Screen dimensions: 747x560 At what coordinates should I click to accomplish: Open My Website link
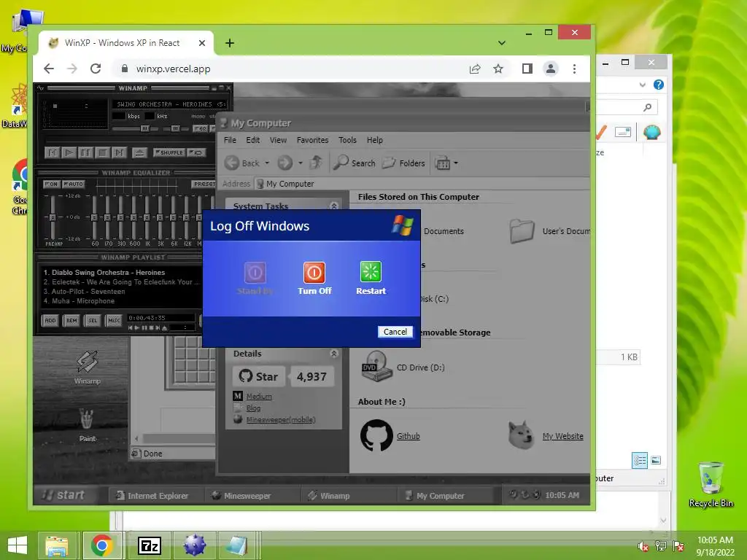pos(562,436)
